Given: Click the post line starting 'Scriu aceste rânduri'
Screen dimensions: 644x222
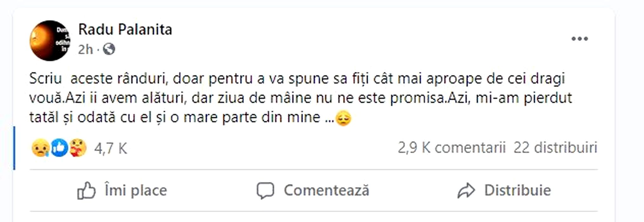Looking at the screenshot, I should pyautogui.click(x=297, y=79).
